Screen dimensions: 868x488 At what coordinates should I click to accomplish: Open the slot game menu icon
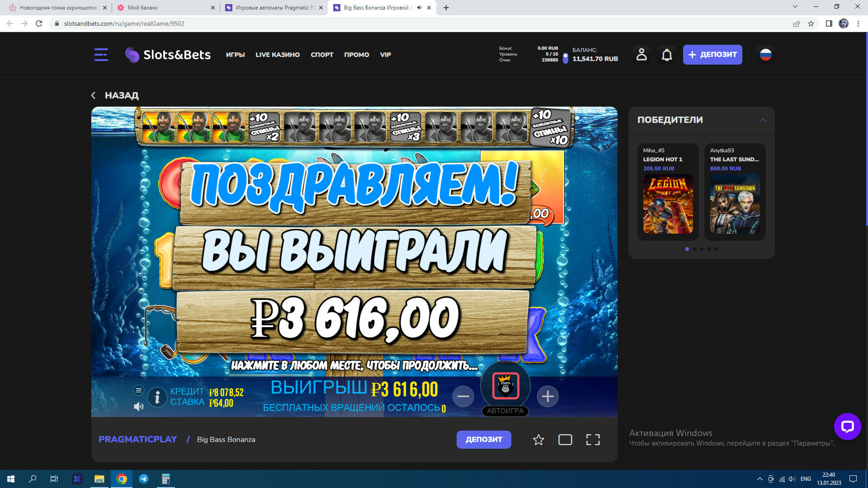(x=138, y=390)
